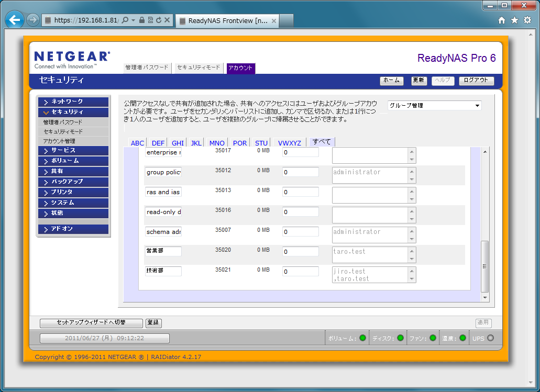
Task: Open browser favorites star icon
Action: click(514, 20)
